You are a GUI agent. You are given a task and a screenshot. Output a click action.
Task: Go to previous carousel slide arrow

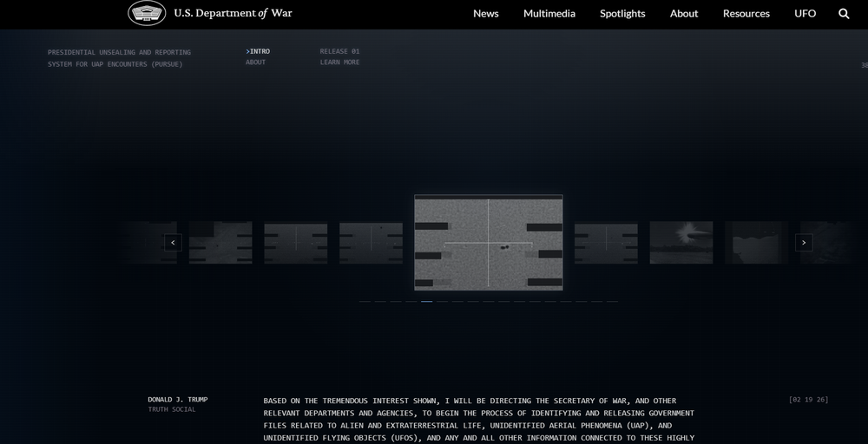pos(173,242)
